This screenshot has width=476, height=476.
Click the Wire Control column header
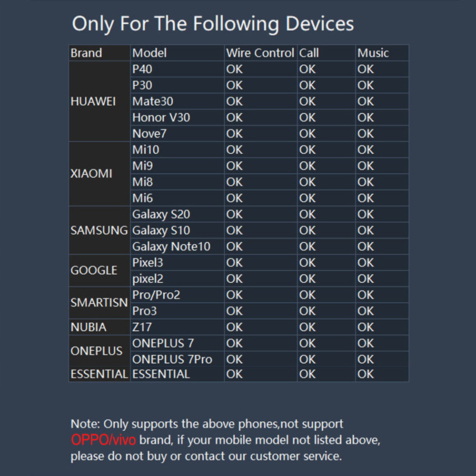tap(261, 53)
